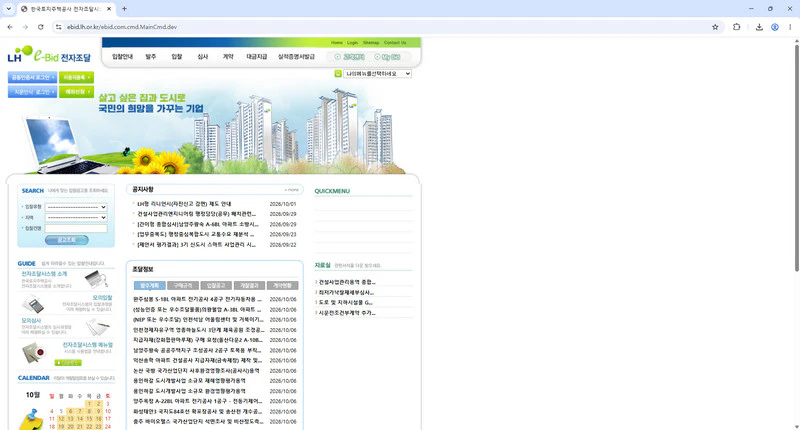Bookmark this page with star icon
800x430 pixels.
(715, 27)
